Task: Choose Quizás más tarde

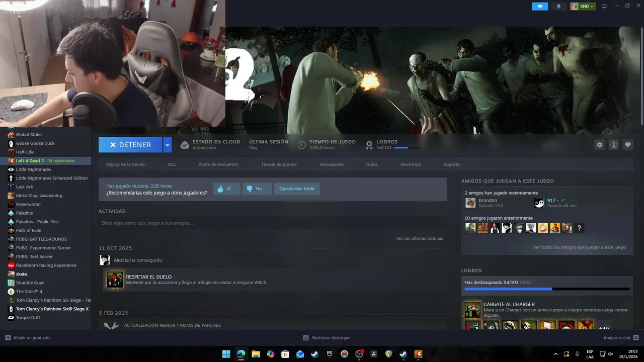Action: click(297, 189)
